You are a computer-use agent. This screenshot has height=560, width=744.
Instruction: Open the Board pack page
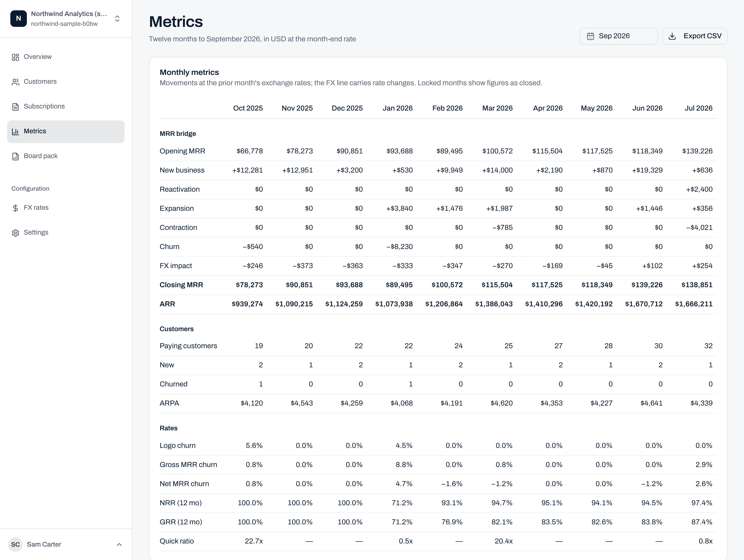[x=66, y=156]
